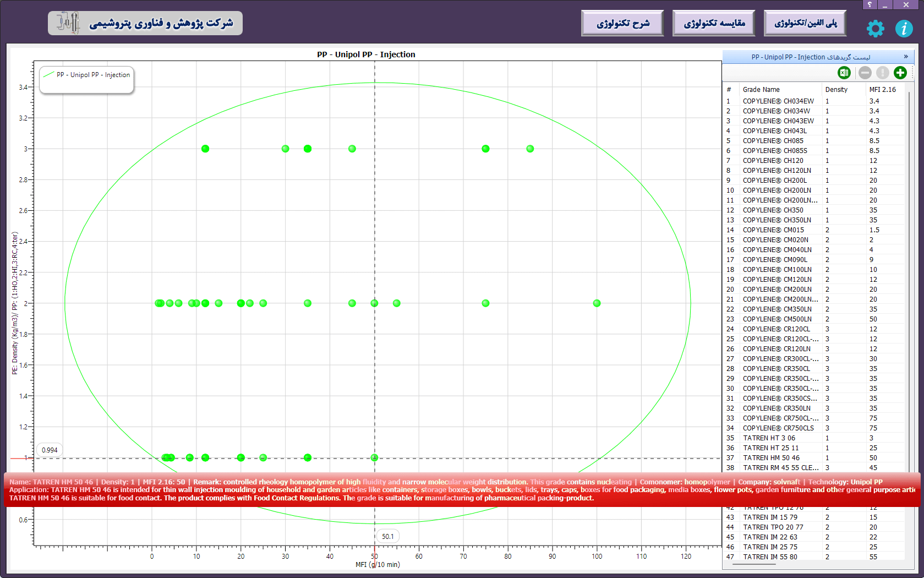Viewport: 924px width, 578px height.
Task: Select row COPYLENE® CH200L
Action: point(813,181)
